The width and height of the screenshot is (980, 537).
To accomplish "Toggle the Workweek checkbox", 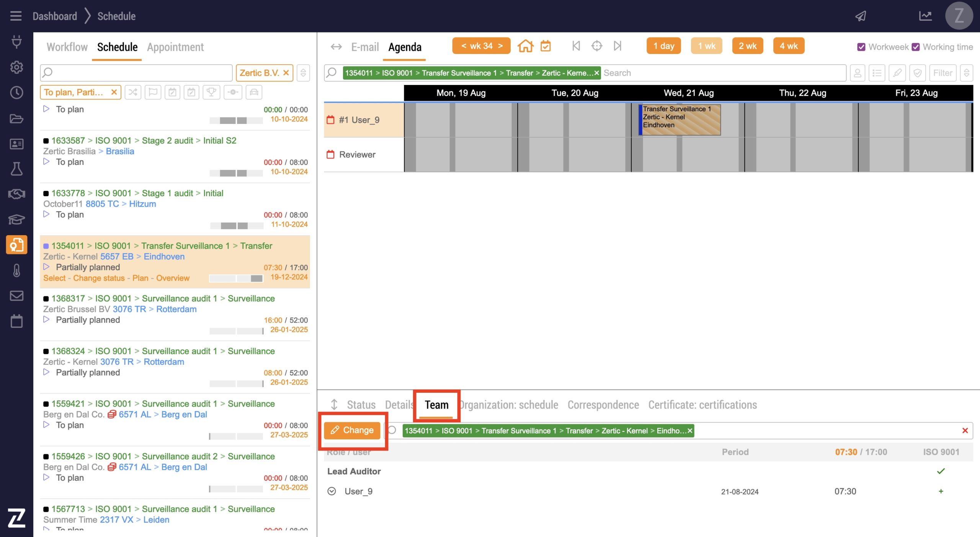I will [x=861, y=47].
